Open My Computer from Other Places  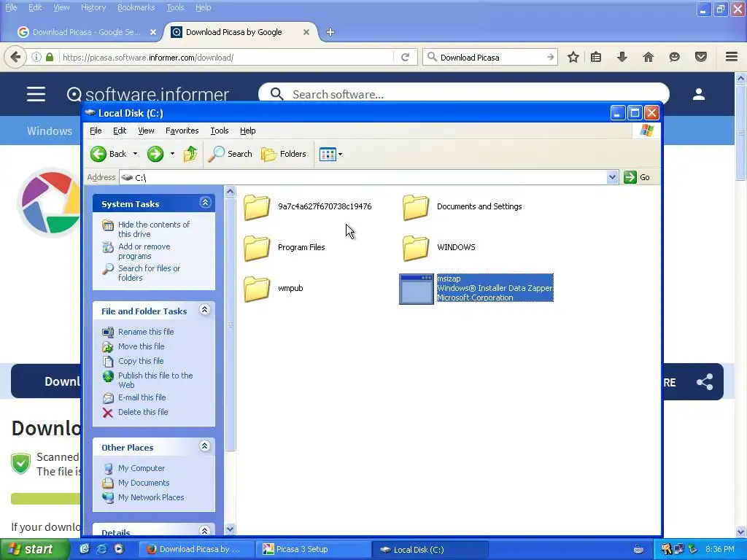tap(142, 468)
